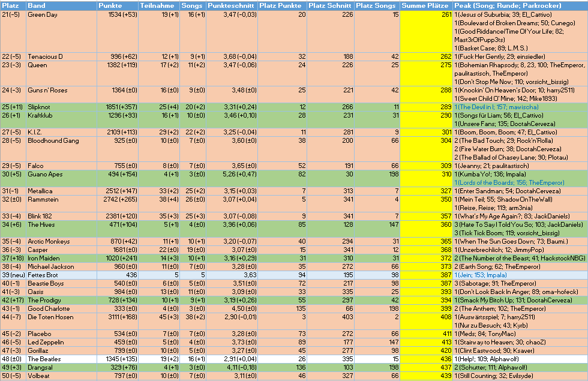Click the peak entry 'Stairway to Heaven; 30; chaoZ'

500,342
